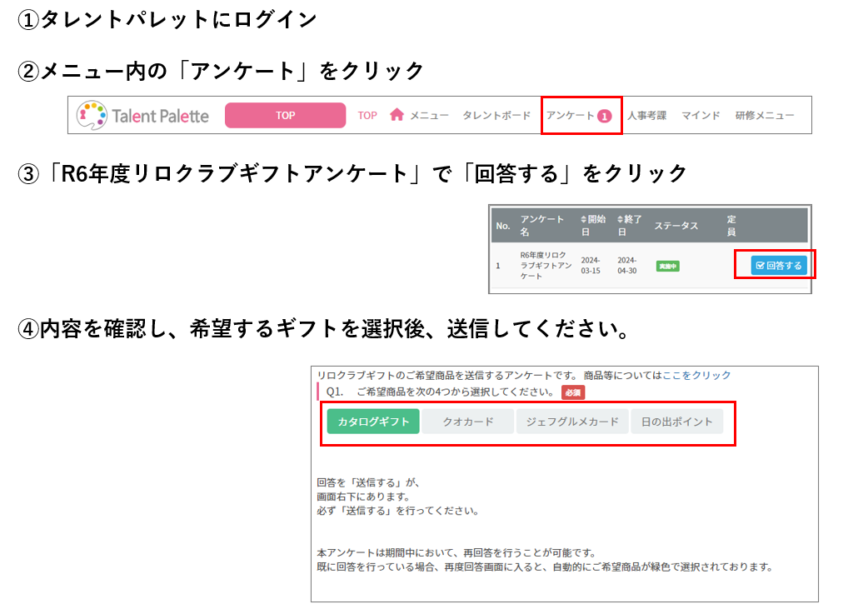Click the green 実施中 status badge
The image size is (868, 609).
667,266
